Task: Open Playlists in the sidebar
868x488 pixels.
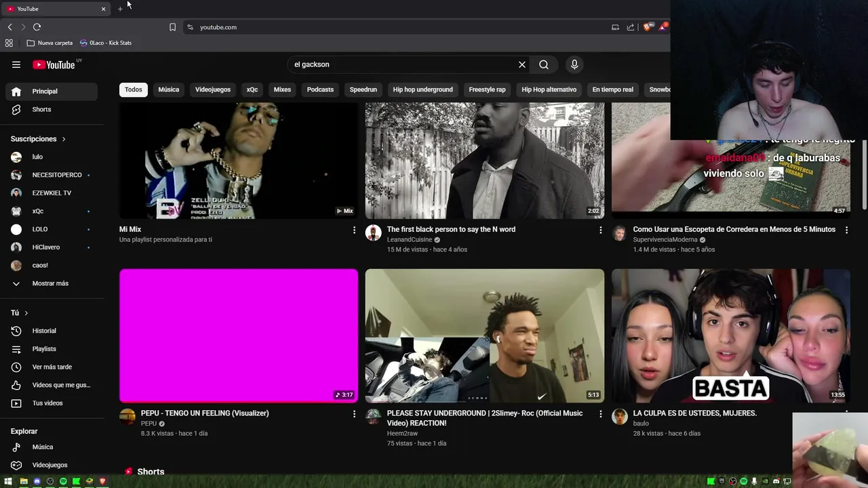Action: pyautogui.click(x=52, y=349)
